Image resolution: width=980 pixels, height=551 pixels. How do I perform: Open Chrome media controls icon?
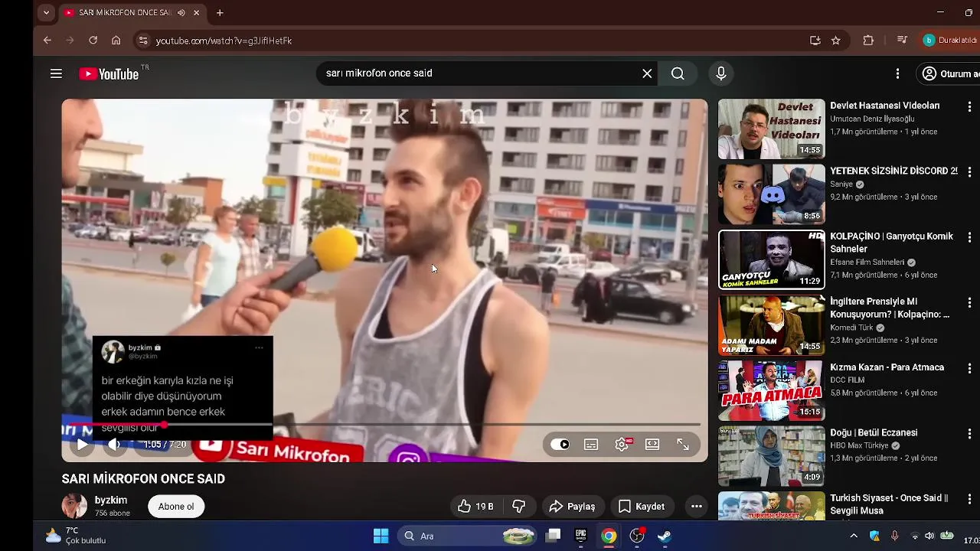click(x=902, y=41)
